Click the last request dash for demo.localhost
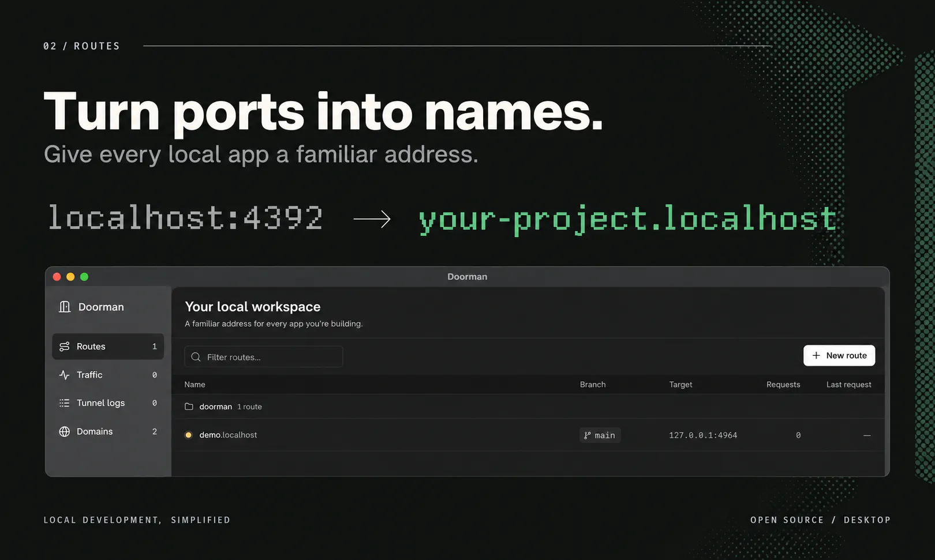The height and width of the screenshot is (560, 935). pyautogui.click(x=867, y=435)
